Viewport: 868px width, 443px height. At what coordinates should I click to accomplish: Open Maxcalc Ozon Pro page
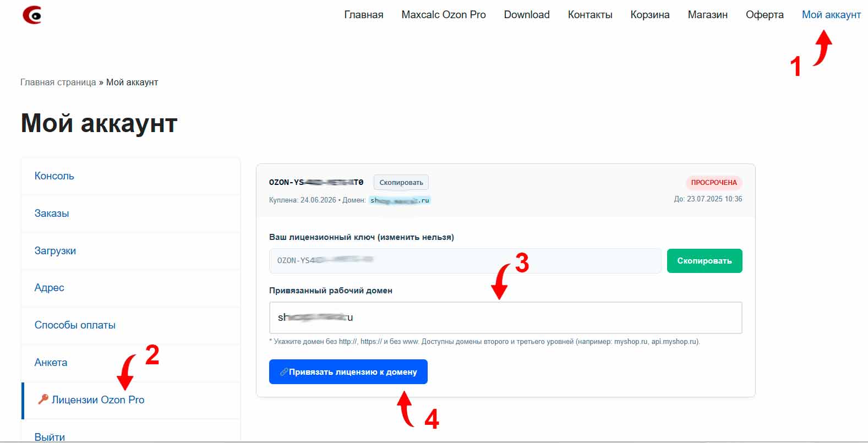tap(444, 15)
